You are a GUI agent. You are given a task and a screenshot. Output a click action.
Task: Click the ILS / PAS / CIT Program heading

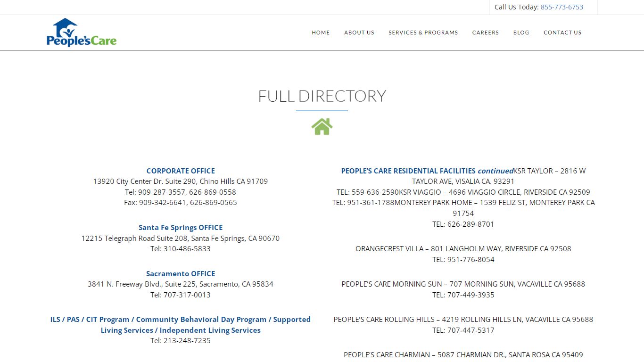pyautogui.click(x=181, y=325)
